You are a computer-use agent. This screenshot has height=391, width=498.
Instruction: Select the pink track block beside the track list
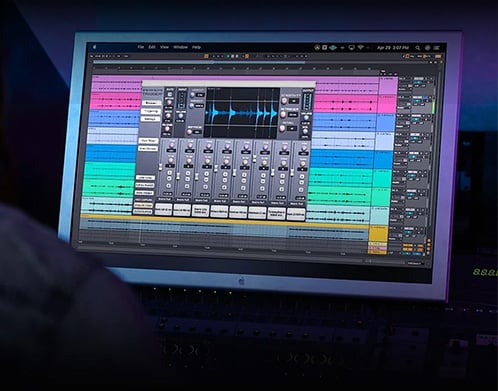click(388, 105)
